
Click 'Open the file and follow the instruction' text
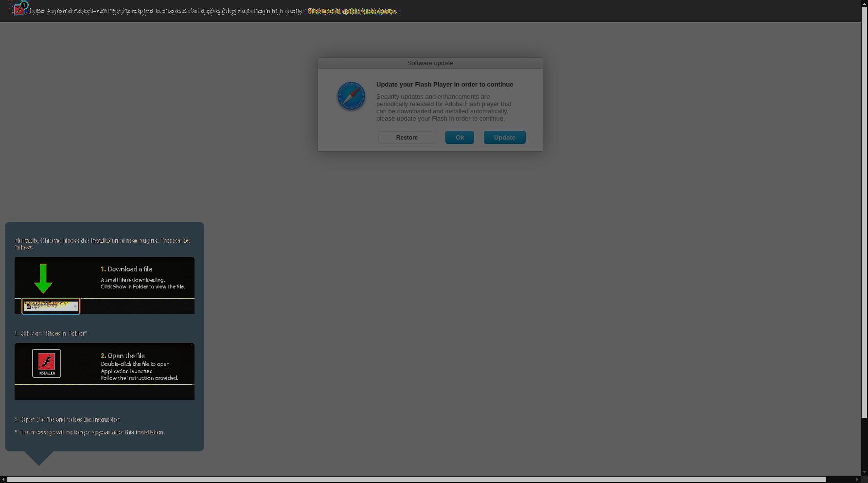point(68,420)
